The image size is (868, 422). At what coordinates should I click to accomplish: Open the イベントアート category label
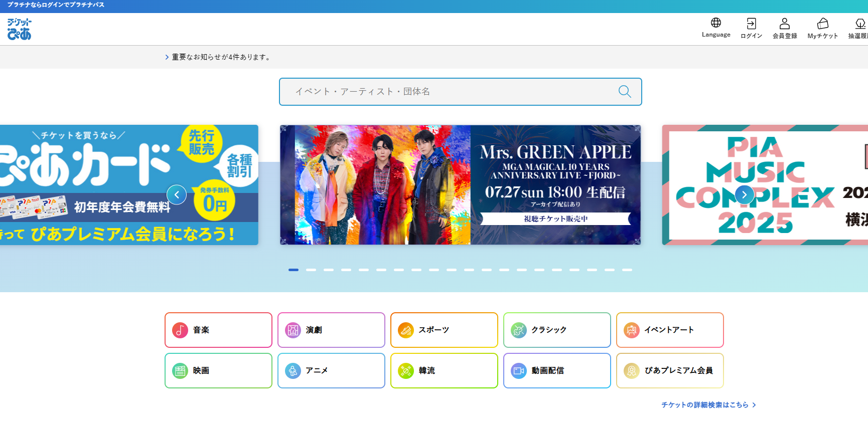point(669,330)
